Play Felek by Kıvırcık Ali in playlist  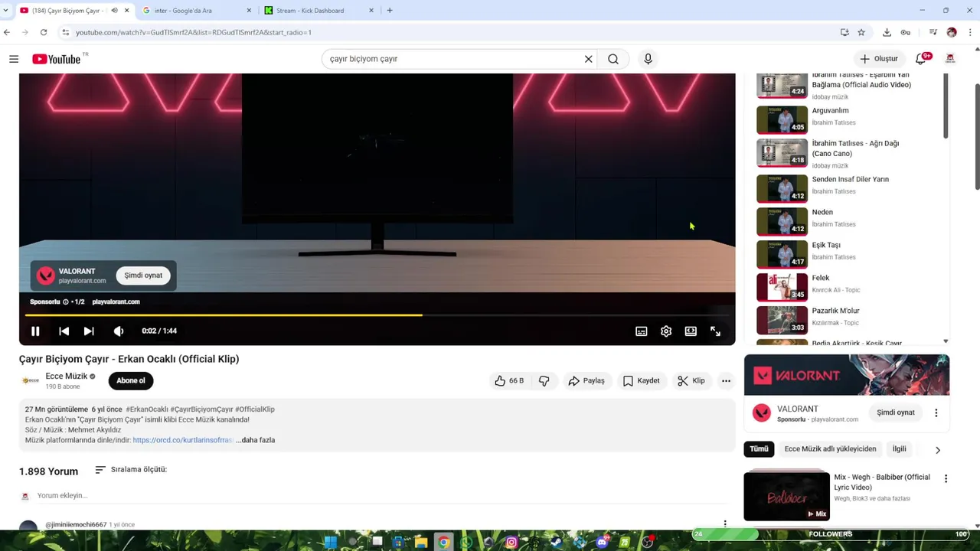pos(849,287)
